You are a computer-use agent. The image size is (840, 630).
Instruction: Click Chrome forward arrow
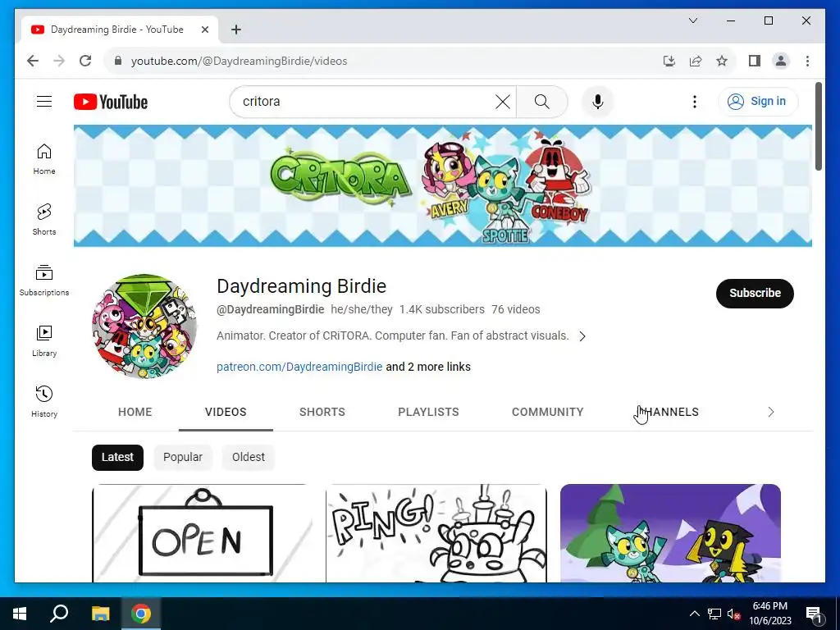59,61
